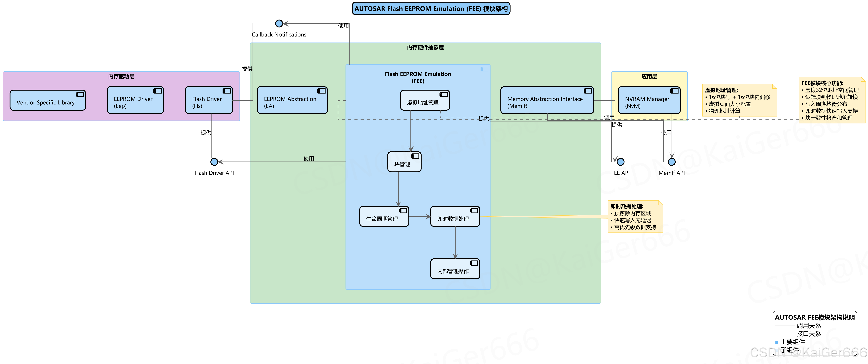Select the Flash Driver (Fls) component
This screenshot has height=364, width=868.
point(209,100)
